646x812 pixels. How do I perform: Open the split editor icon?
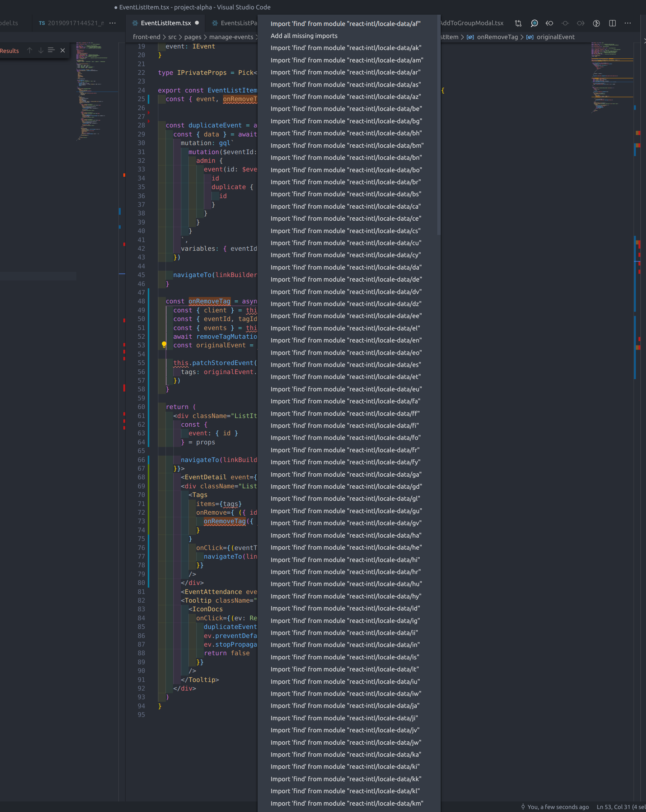[613, 23]
